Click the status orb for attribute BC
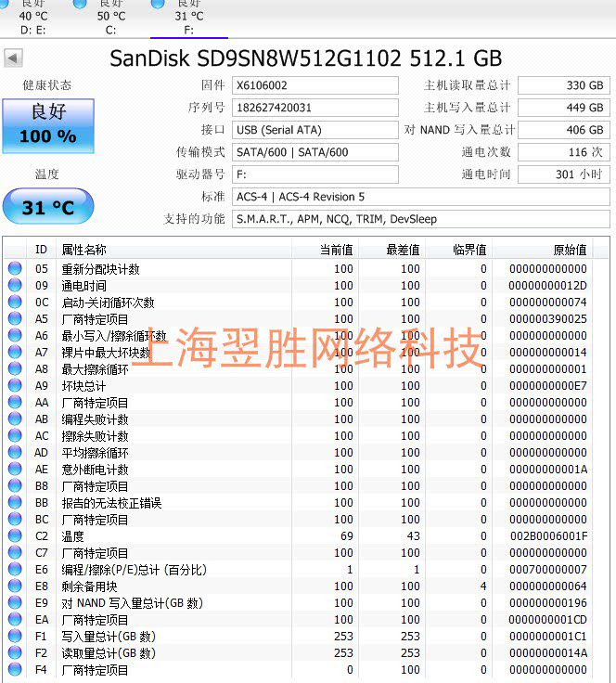The image size is (616, 683). point(15,519)
